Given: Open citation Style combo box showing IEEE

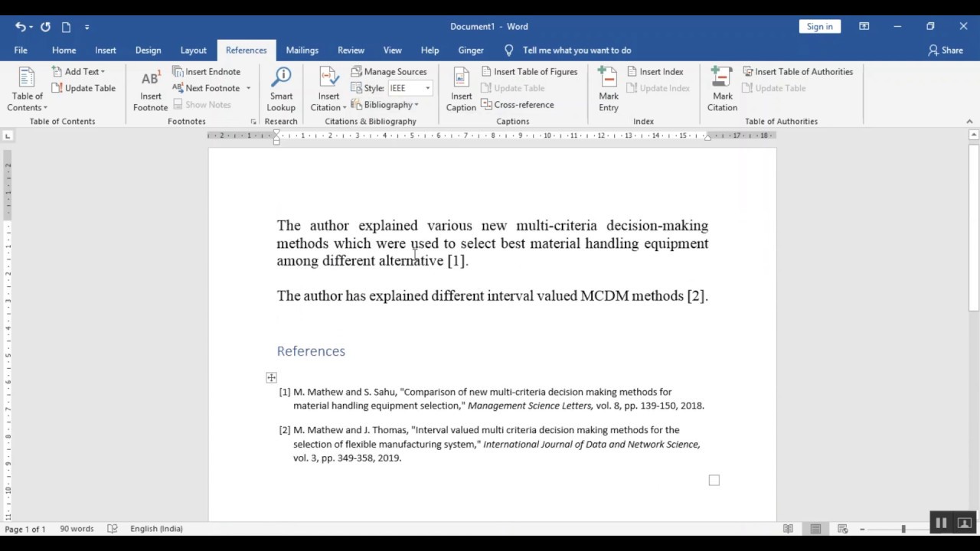Looking at the screenshot, I should click(x=410, y=88).
